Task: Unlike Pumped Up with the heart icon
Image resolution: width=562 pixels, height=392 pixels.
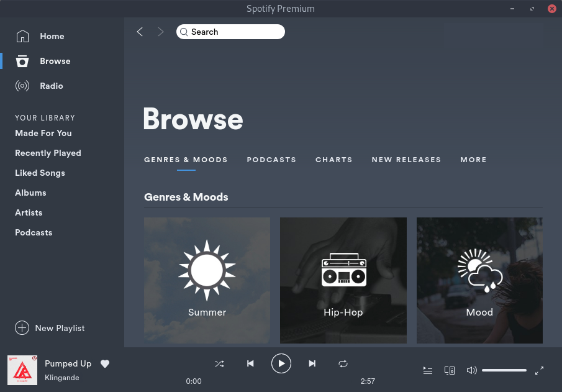Action: 105,363
